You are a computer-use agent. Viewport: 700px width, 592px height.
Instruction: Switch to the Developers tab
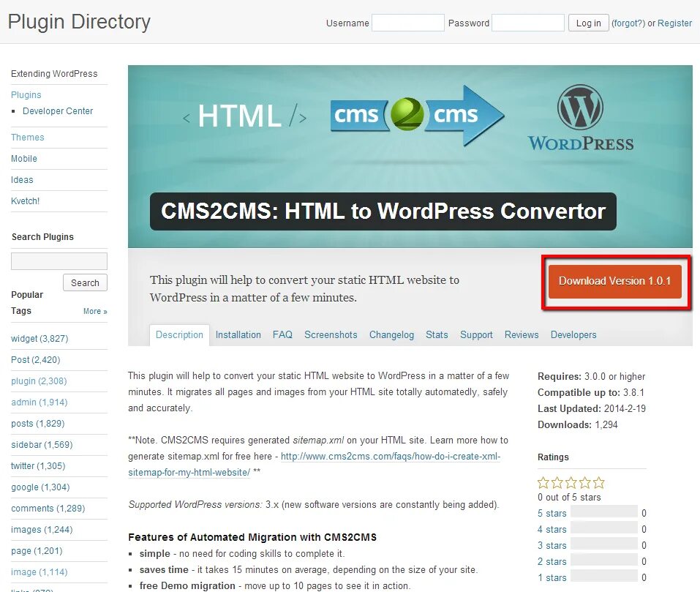click(573, 335)
